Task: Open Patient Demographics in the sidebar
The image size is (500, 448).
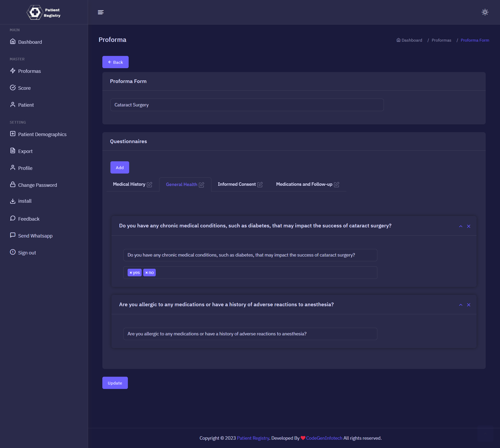Action: [42, 134]
